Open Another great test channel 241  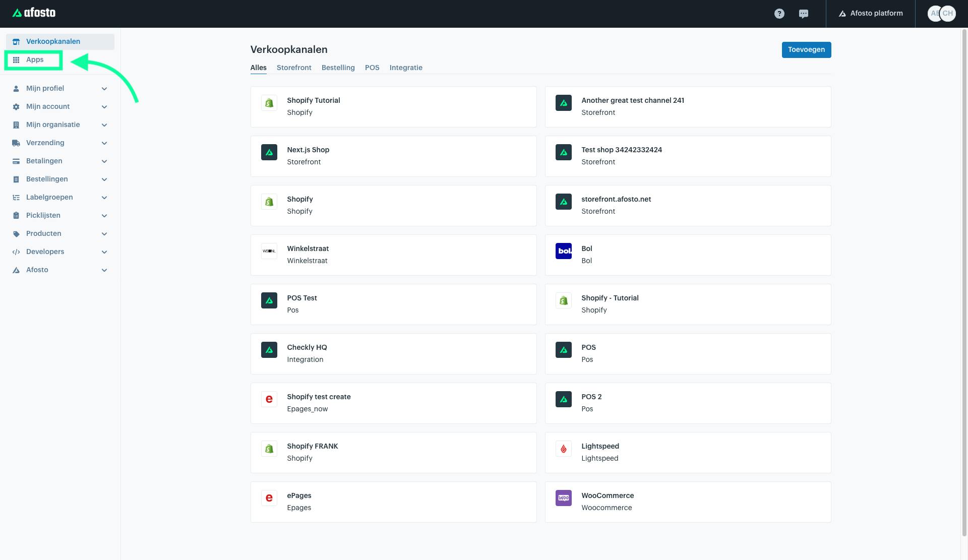point(688,107)
